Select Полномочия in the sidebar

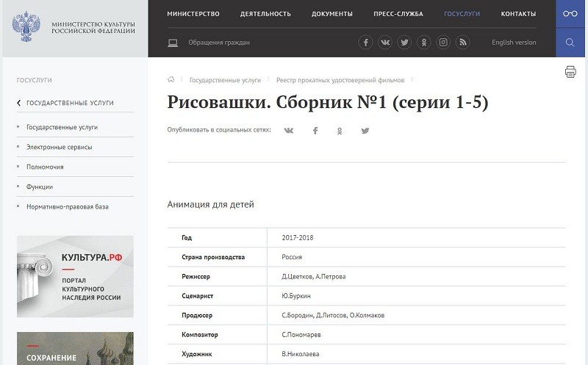tap(45, 167)
